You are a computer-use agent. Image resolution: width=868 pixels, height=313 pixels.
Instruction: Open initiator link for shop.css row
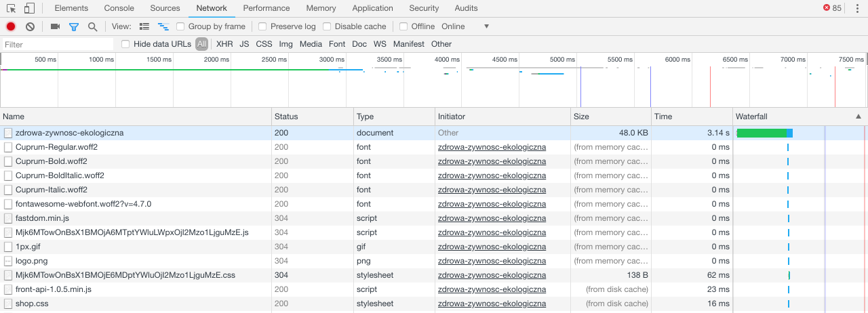pos(492,304)
